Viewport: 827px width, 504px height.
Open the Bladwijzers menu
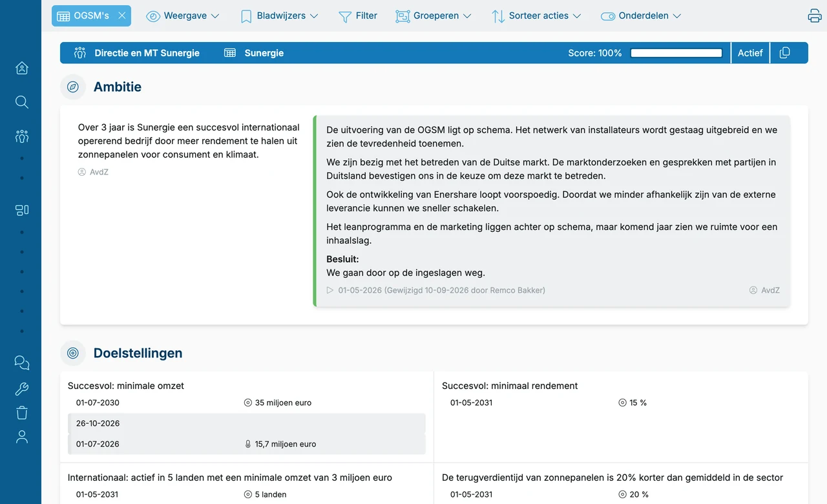pyautogui.click(x=279, y=16)
